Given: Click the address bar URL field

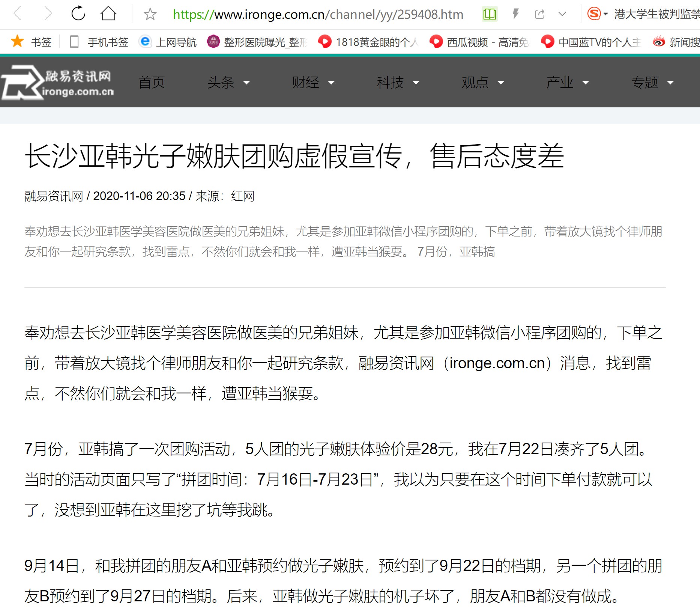Looking at the screenshot, I should coord(318,14).
